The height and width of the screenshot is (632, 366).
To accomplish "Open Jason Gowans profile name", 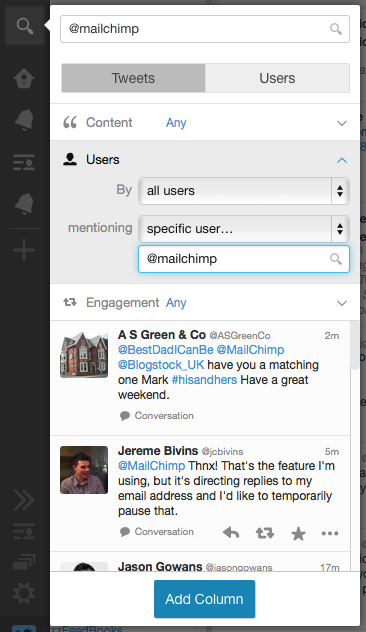I will (160, 566).
